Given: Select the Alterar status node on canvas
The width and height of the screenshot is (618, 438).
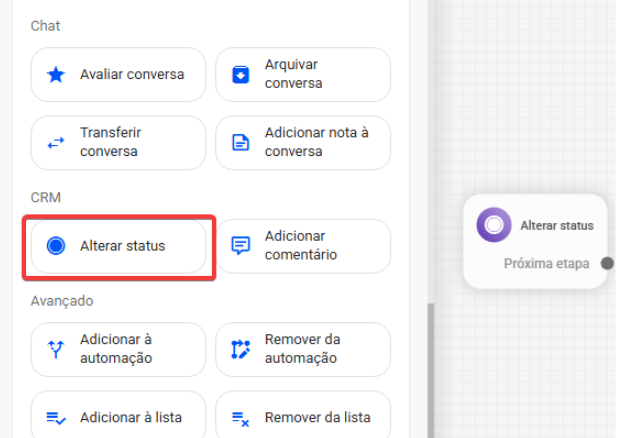Looking at the screenshot, I should tap(535, 241).
